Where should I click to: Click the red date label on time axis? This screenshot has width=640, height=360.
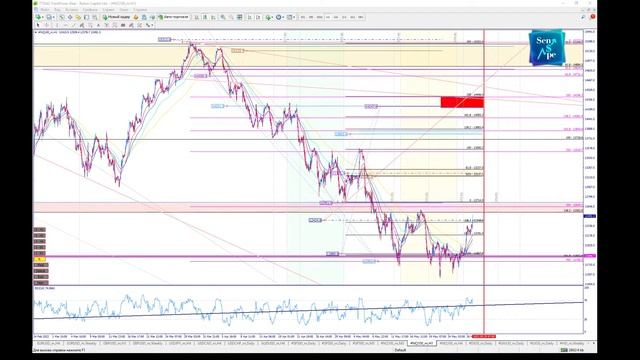coord(484,336)
